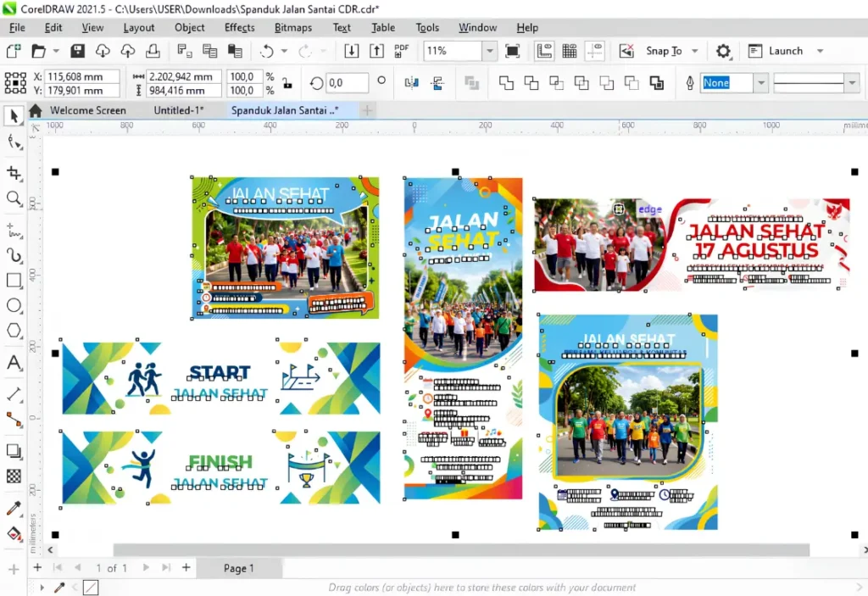Screen dimensions: 868x596
Task: Click the rotation angle field
Action: [x=347, y=83]
